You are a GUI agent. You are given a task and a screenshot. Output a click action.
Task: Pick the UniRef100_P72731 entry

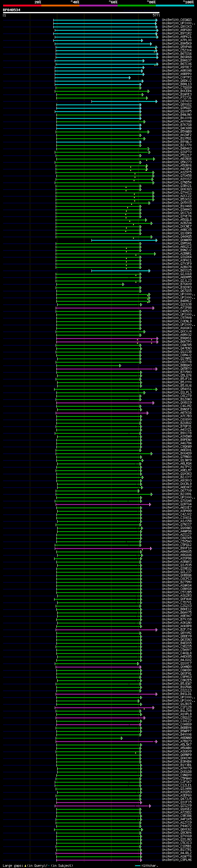(177, 98)
